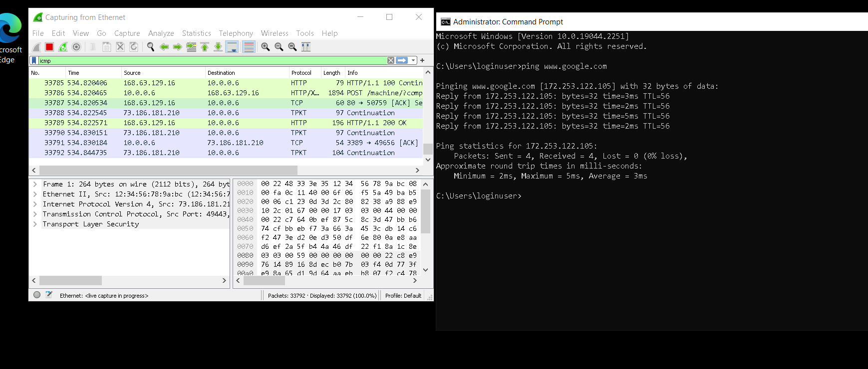Image resolution: width=868 pixels, height=369 pixels.
Task: Open recent display filter dropdown
Action: (x=413, y=60)
